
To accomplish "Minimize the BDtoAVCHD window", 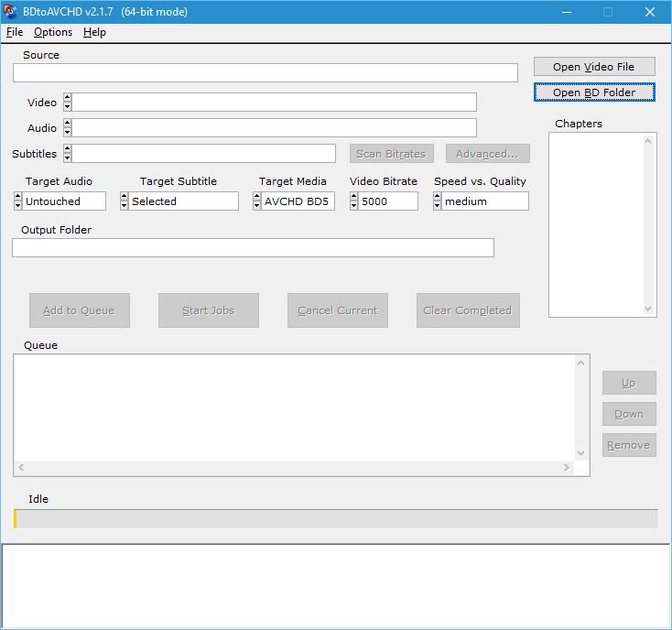I will point(567,12).
